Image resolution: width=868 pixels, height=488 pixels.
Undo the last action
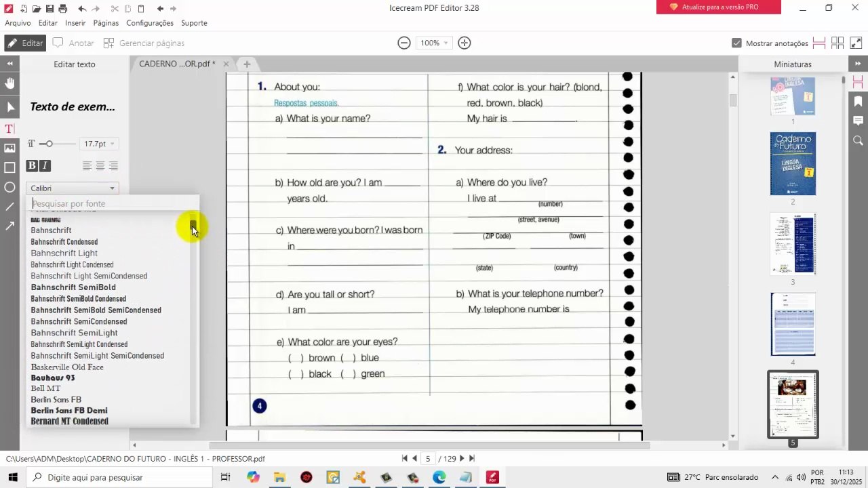coord(82,9)
